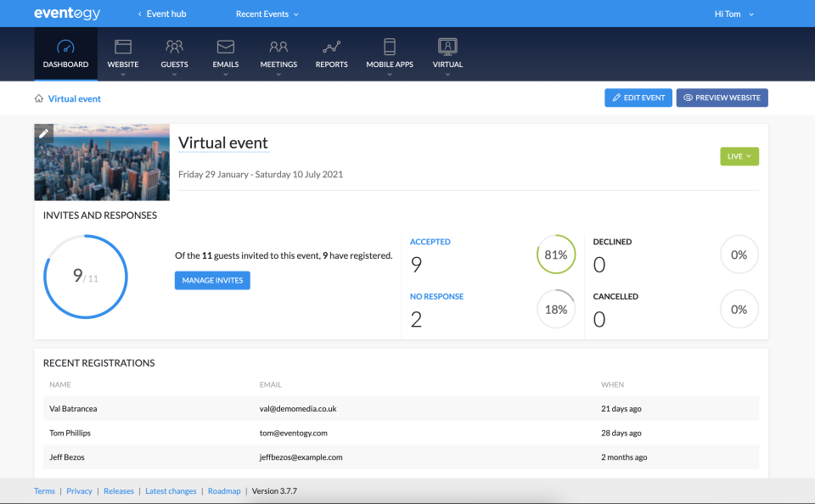
Task: Click the 9/11 registration progress ring
Action: click(x=85, y=276)
